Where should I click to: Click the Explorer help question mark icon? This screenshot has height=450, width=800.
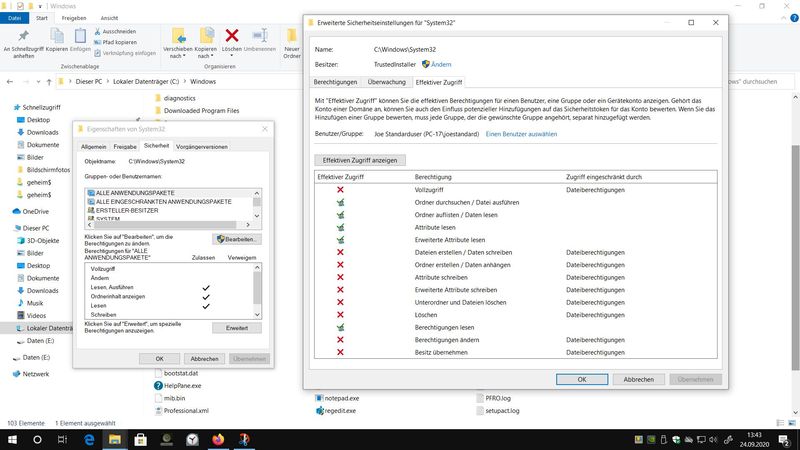(794, 18)
